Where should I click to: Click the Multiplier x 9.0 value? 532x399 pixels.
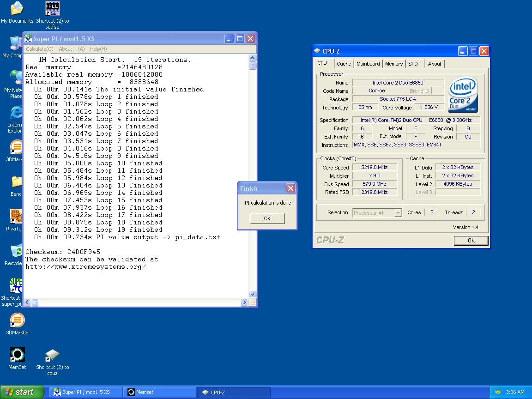375,176
